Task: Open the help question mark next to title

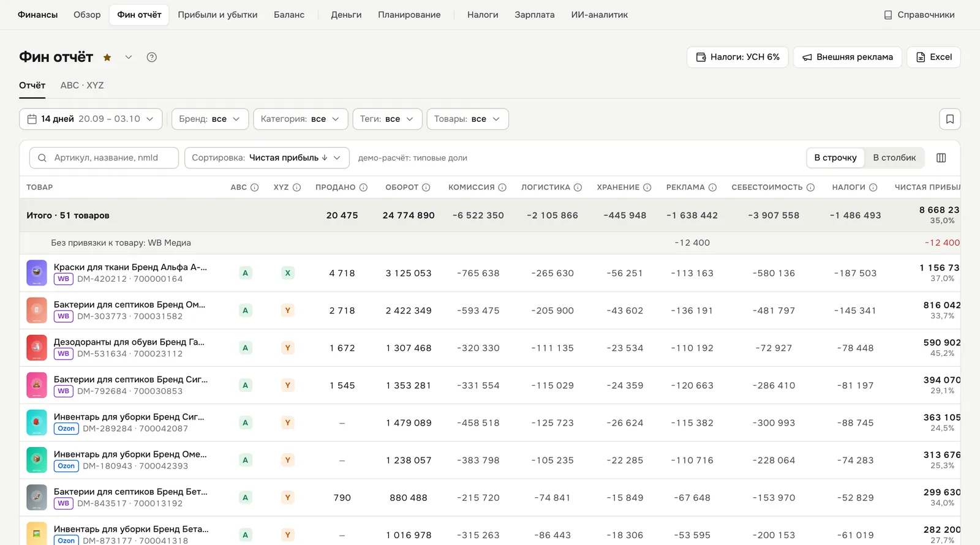Action: tap(152, 58)
